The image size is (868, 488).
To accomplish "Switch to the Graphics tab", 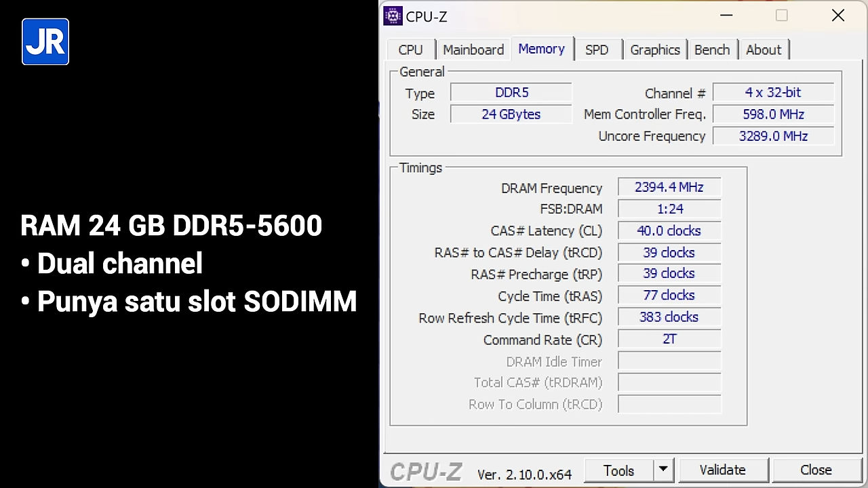I will pos(655,50).
